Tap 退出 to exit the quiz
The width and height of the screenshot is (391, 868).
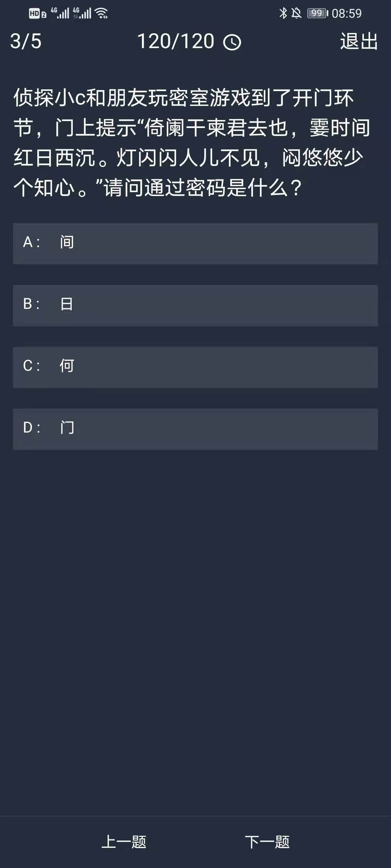(x=359, y=41)
